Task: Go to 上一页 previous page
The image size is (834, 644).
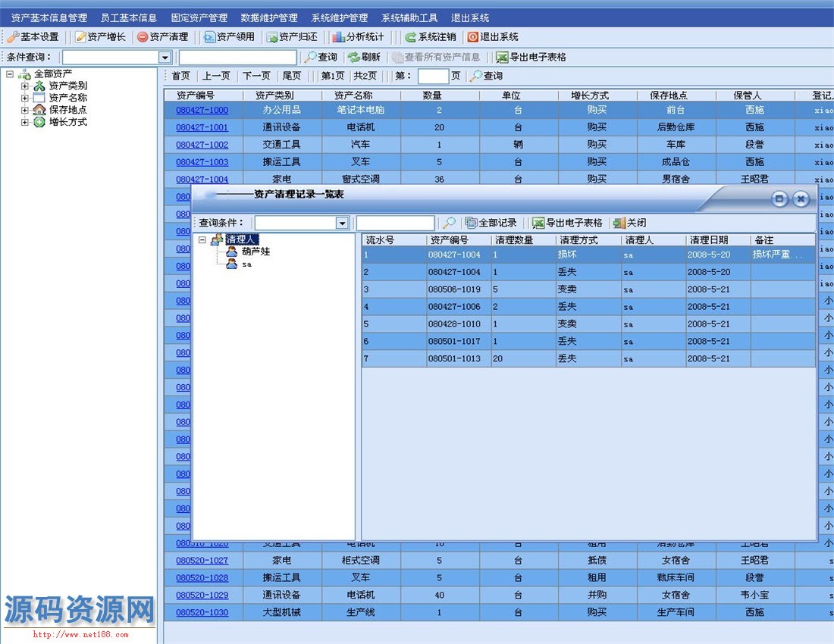Action: pyautogui.click(x=216, y=76)
